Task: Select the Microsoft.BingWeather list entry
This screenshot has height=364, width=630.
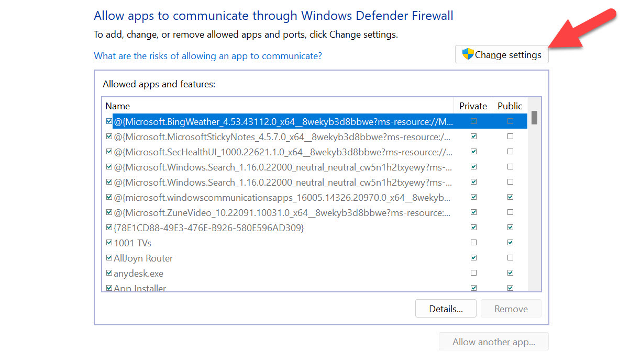Action: click(283, 121)
